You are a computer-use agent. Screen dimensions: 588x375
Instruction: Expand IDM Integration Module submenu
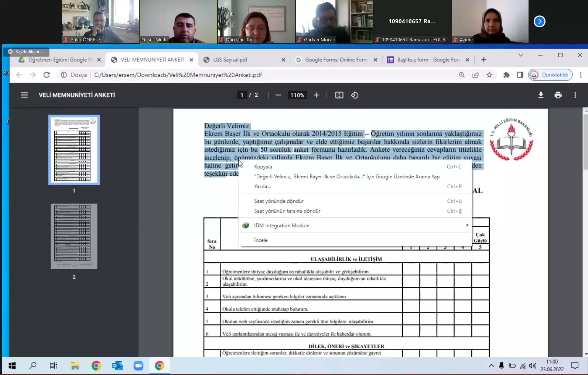click(355, 226)
